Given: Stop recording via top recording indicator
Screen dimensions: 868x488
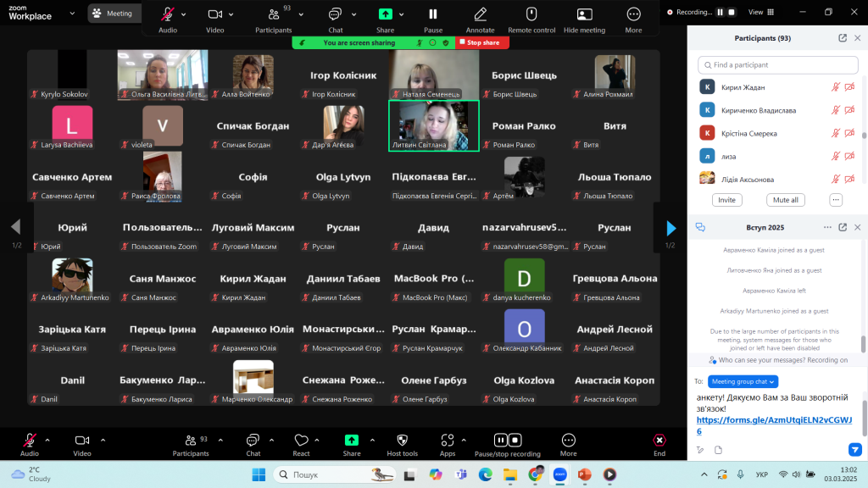Looking at the screenshot, I should pyautogui.click(x=732, y=12).
